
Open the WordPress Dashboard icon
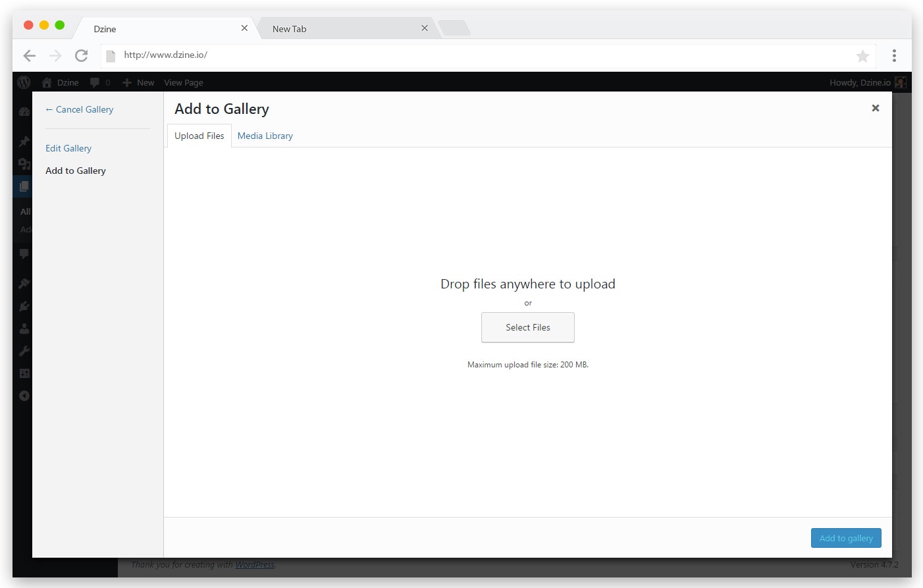click(24, 111)
